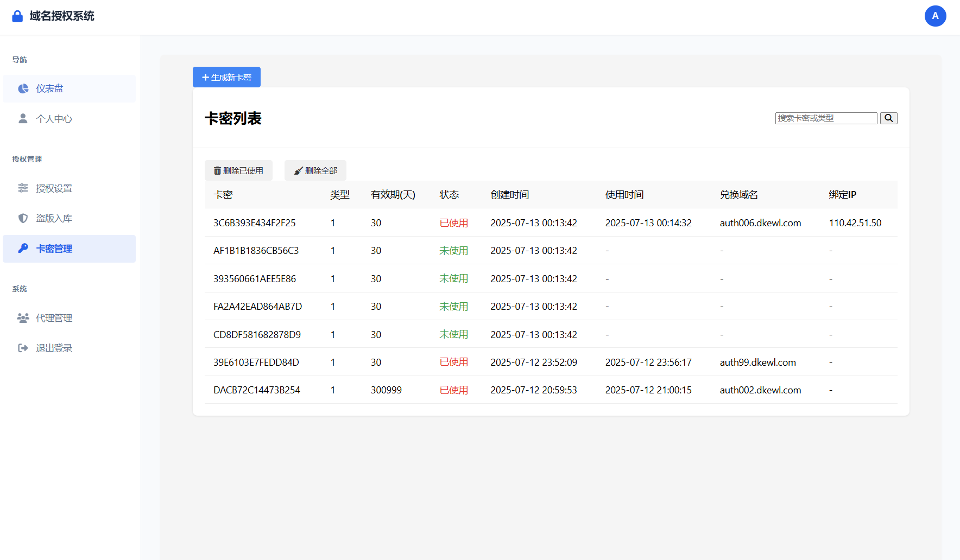The height and width of the screenshot is (560, 960).
Task: Click the 授权设置 sliders icon
Action: click(x=23, y=188)
